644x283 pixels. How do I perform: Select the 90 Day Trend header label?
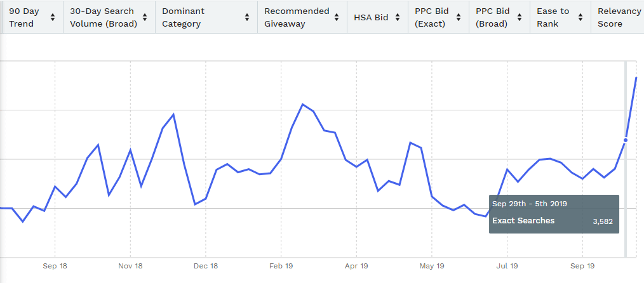(24, 17)
